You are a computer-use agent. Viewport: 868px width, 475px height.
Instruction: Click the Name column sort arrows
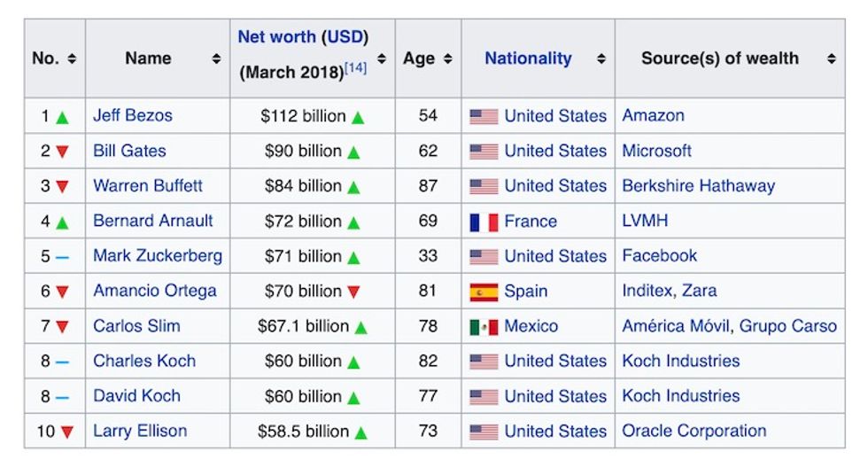tap(216, 58)
